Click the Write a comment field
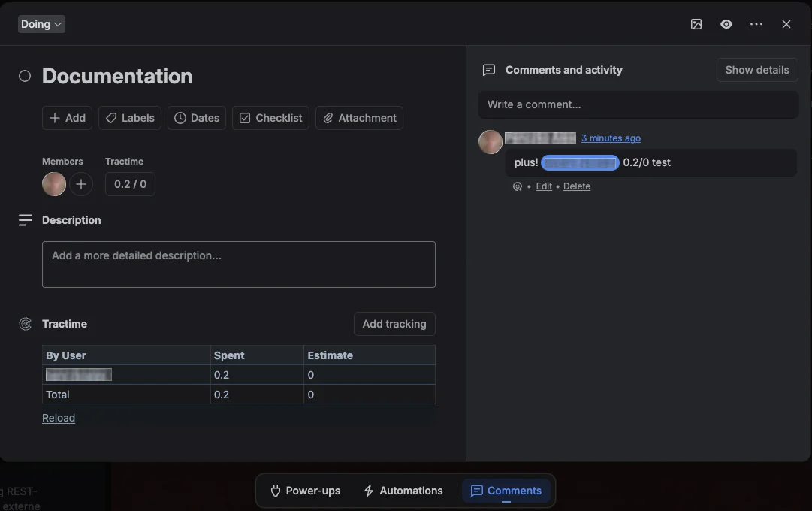The width and height of the screenshot is (812, 511). click(x=638, y=104)
